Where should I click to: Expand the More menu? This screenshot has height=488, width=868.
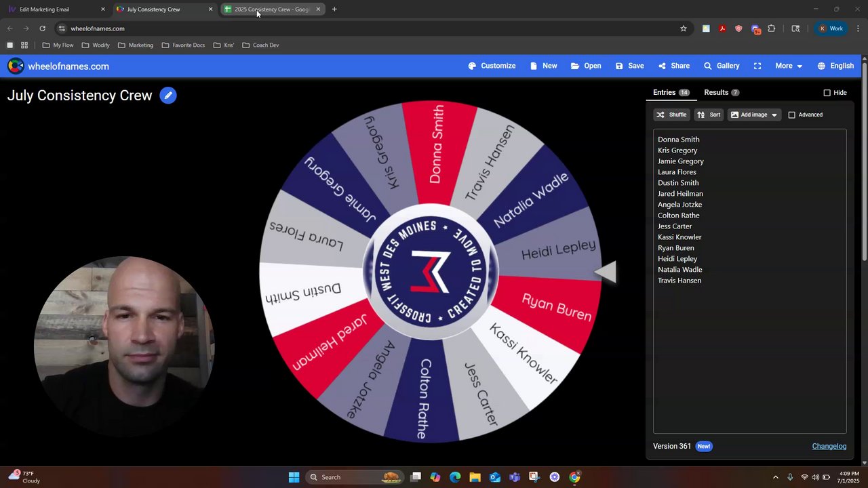(x=789, y=66)
